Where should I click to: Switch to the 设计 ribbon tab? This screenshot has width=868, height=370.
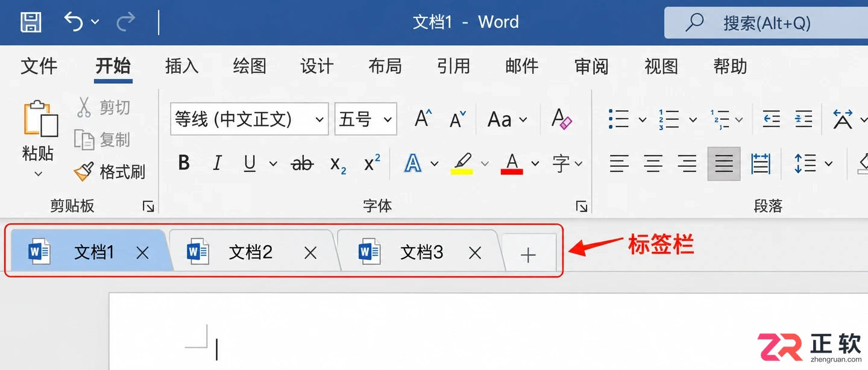(x=317, y=66)
